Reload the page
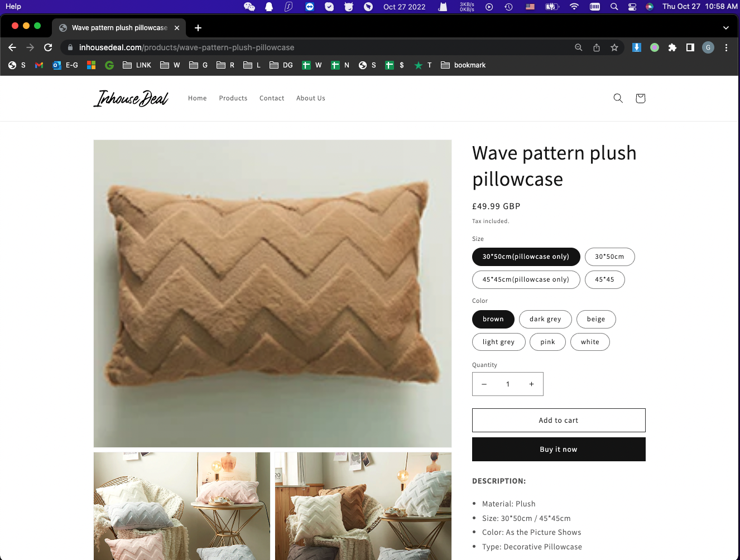740x560 pixels. coord(48,47)
